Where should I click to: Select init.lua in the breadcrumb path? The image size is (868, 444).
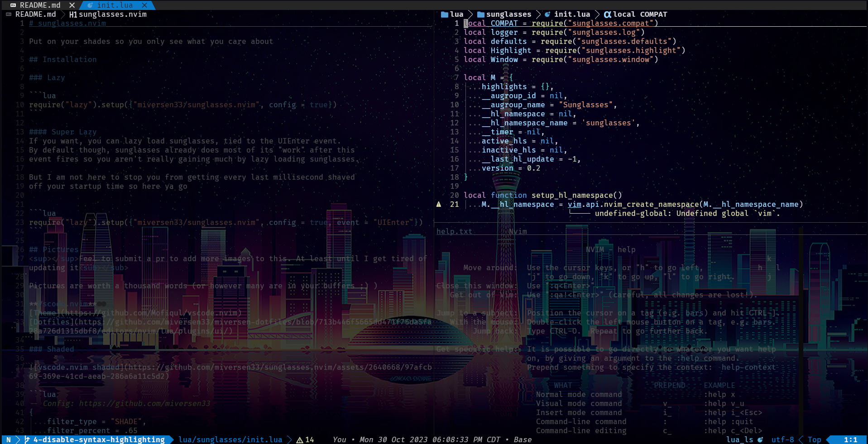tap(572, 14)
